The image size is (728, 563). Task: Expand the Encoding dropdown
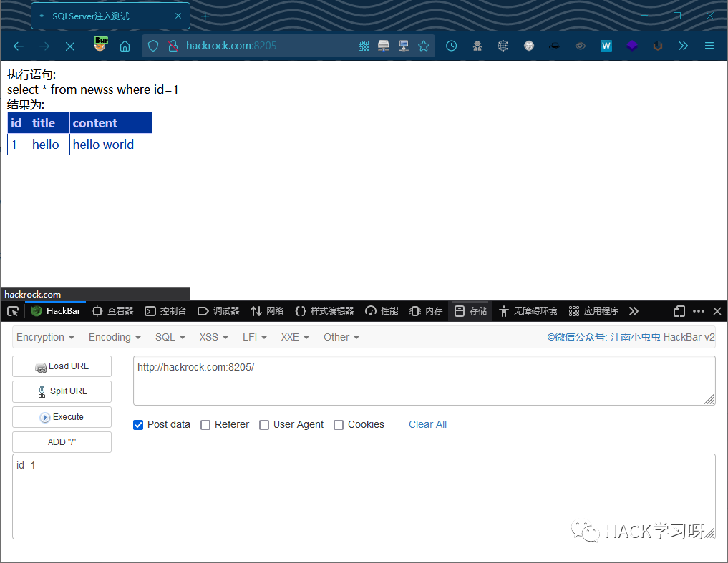click(x=115, y=338)
